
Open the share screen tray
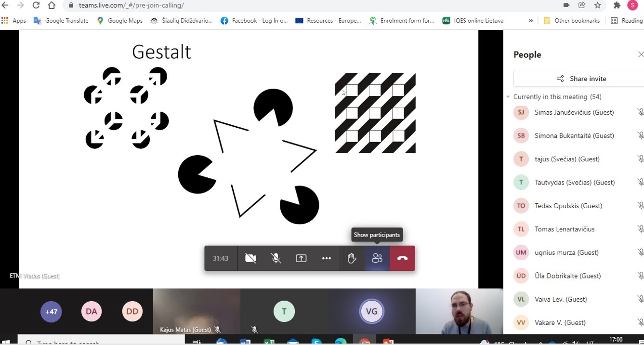click(x=301, y=258)
